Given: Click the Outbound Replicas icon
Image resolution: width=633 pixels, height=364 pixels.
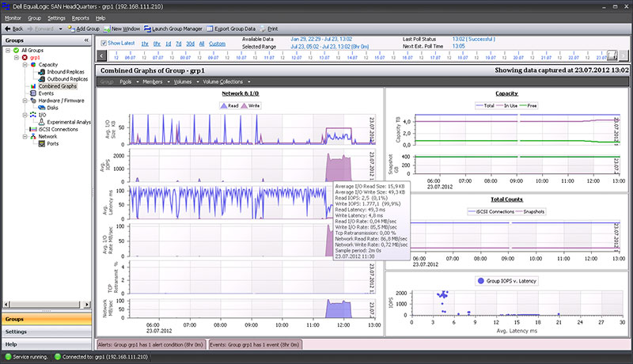Looking at the screenshot, I should click(x=41, y=79).
